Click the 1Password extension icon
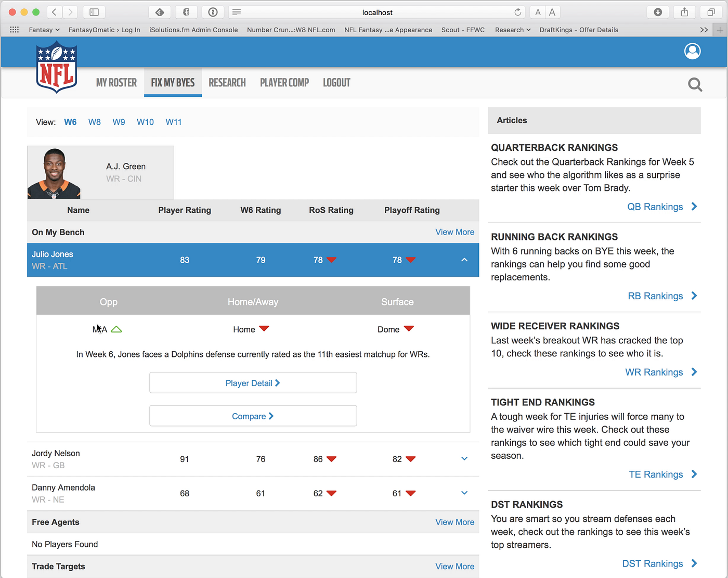Viewport: 728px width, 578px height. tap(213, 12)
